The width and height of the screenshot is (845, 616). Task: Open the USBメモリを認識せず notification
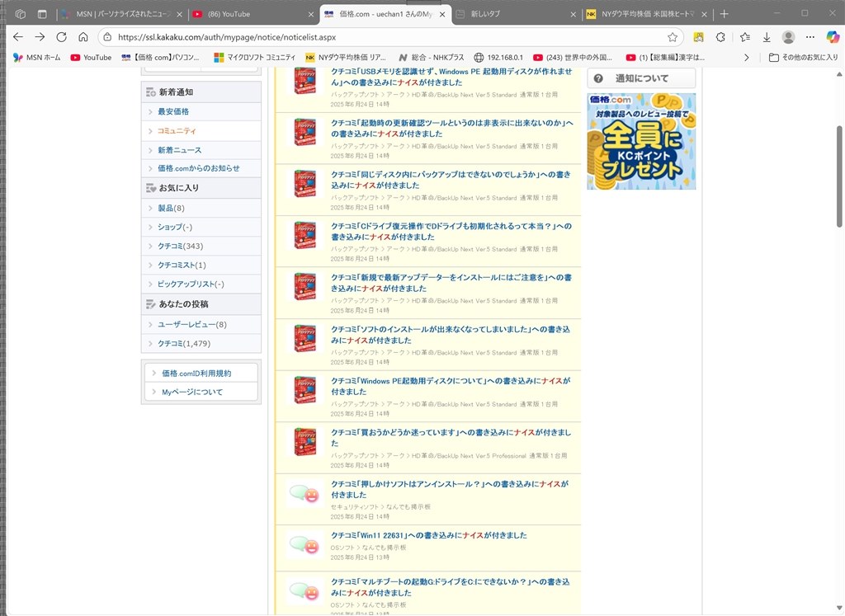(451, 77)
